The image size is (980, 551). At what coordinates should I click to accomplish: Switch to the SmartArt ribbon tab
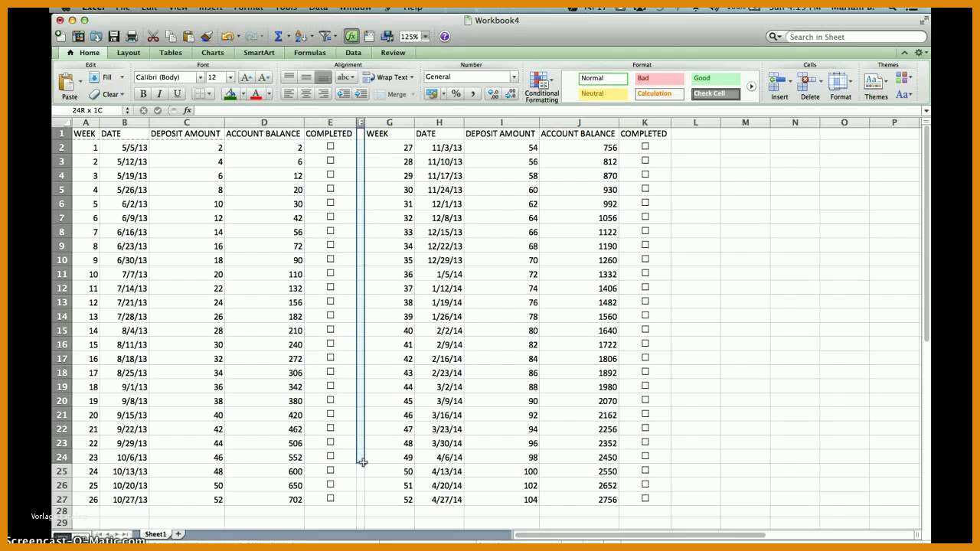tap(260, 53)
